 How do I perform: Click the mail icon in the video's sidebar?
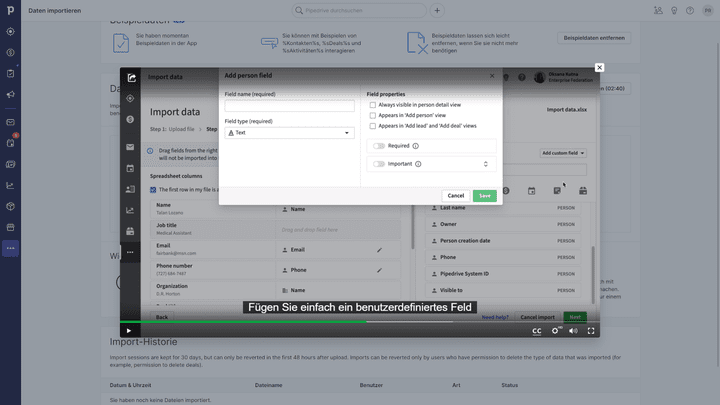click(x=130, y=147)
